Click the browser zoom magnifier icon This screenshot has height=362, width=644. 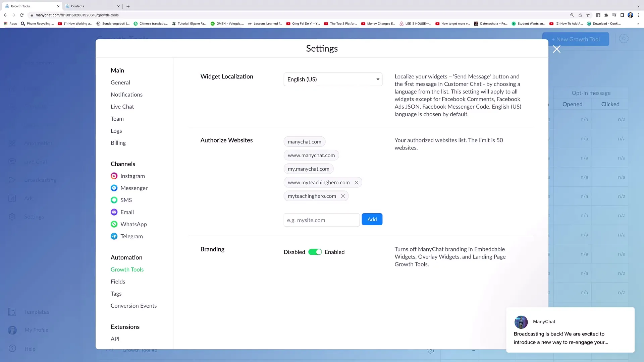point(572,15)
